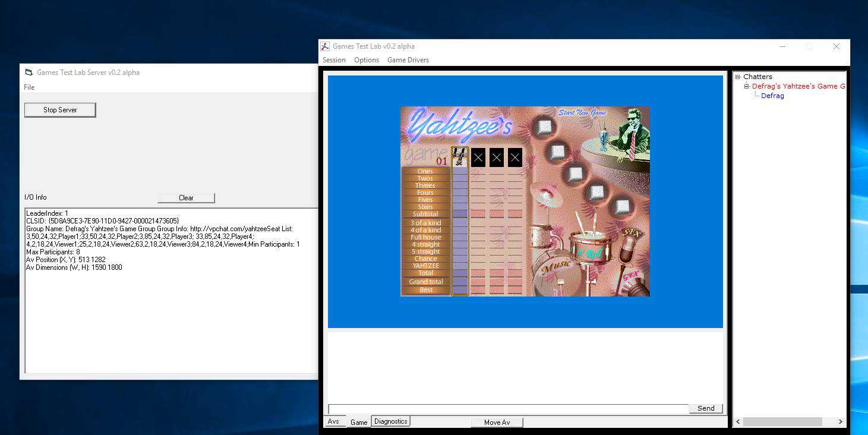This screenshot has width=868, height=435.
Task: Open the Options menu
Action: click(367, 60)
